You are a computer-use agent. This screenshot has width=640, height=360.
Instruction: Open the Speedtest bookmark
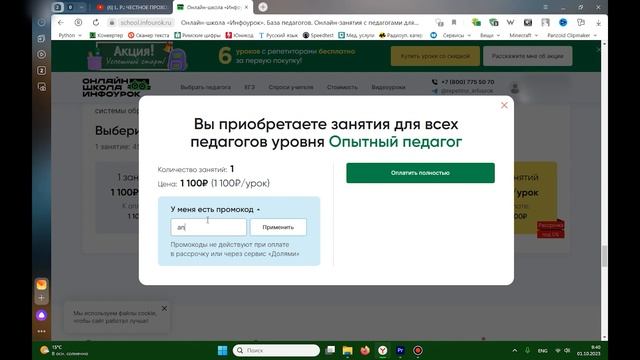point(318,36)
